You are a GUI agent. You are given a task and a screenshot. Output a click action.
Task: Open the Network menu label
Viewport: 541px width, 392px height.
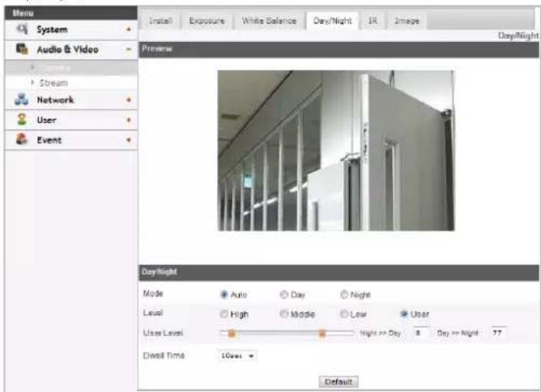pos(55,100)
